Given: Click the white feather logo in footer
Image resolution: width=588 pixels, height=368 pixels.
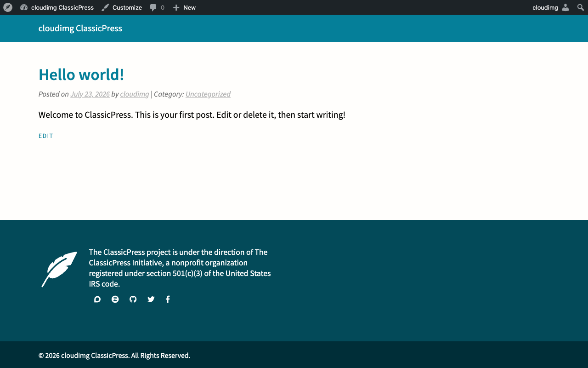Looking at the screenshot, I should [x=59, y=269].
